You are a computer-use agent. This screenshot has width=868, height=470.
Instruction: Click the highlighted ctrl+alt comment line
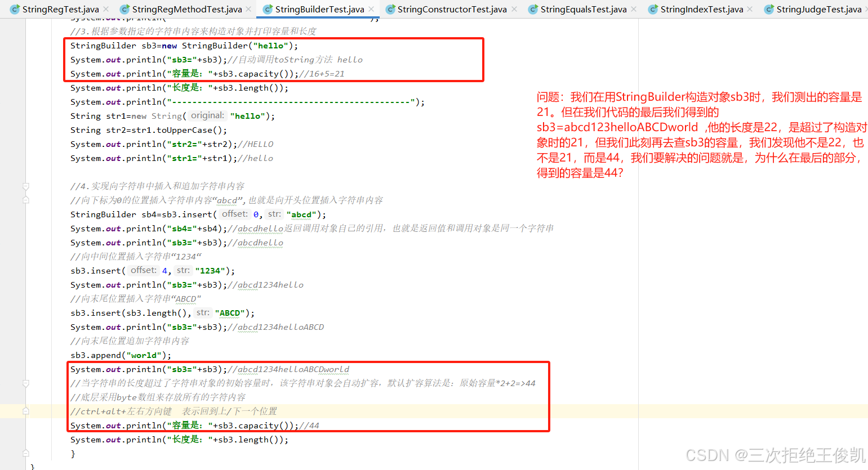(169, 411)
